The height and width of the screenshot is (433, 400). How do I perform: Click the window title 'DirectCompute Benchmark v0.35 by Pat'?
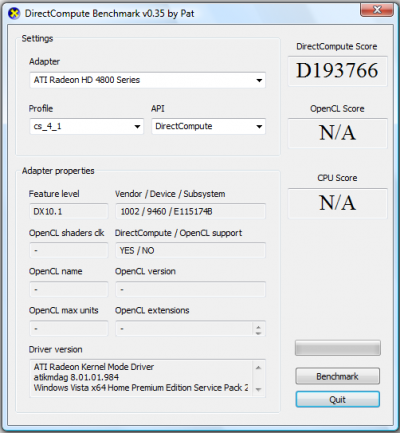tap(109, 14)
